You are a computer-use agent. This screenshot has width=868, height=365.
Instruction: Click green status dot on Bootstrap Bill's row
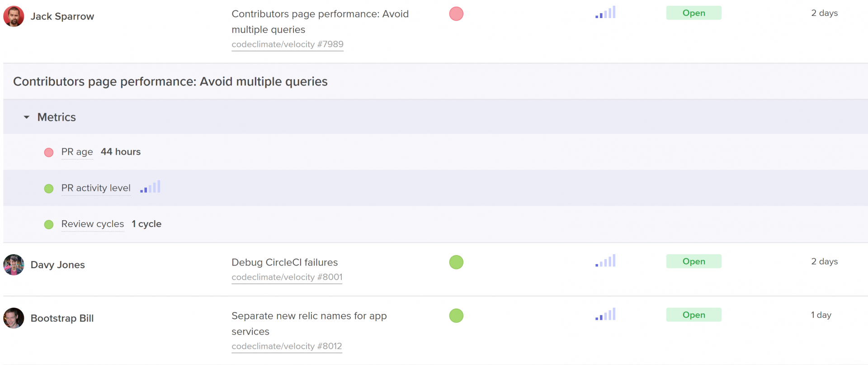point(456,315)
